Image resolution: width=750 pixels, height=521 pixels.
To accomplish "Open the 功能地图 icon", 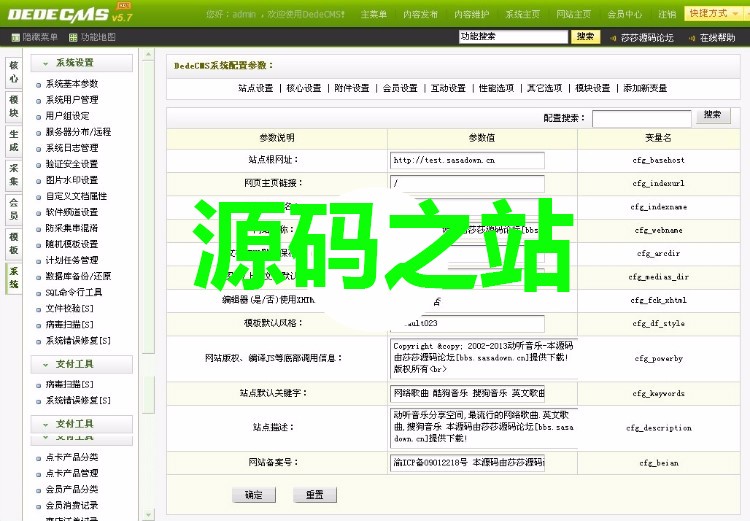I will [73, 37].
